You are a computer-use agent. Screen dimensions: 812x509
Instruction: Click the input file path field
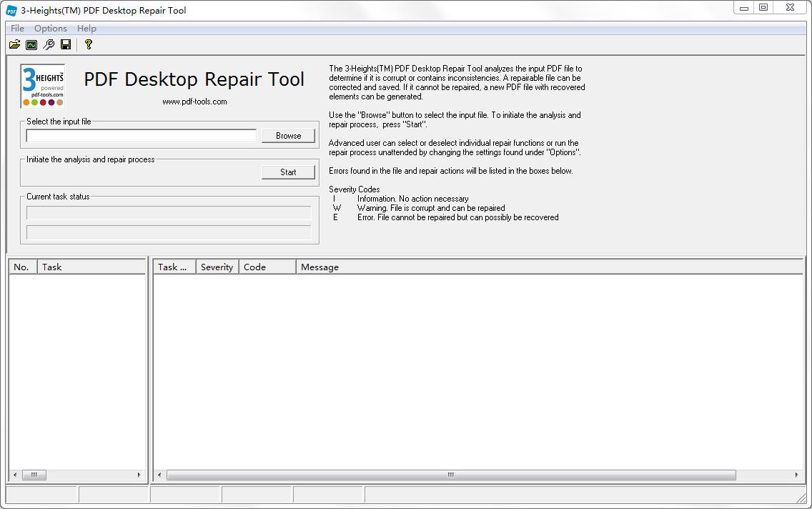(x=142, y=136)
